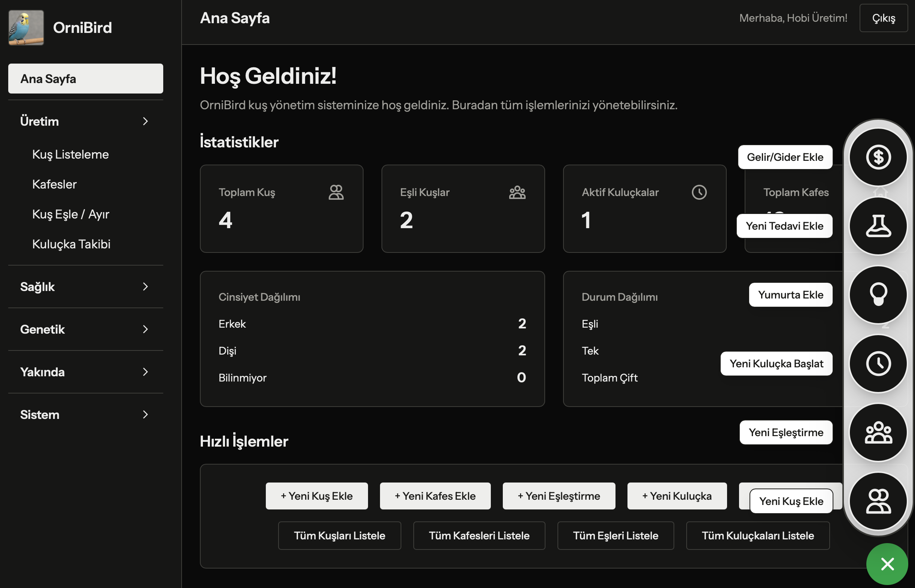Open the group icon for Yeni Eşleştirme
Image resolution: width=915 pixels, height=588 pixels.
(878, 432)
